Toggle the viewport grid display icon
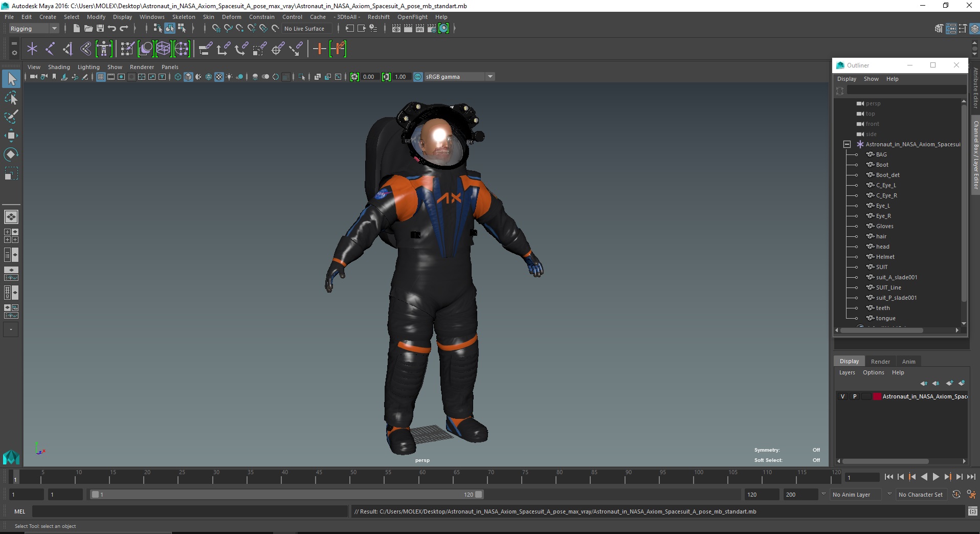 pyautogui.click(x=101, y=77)
